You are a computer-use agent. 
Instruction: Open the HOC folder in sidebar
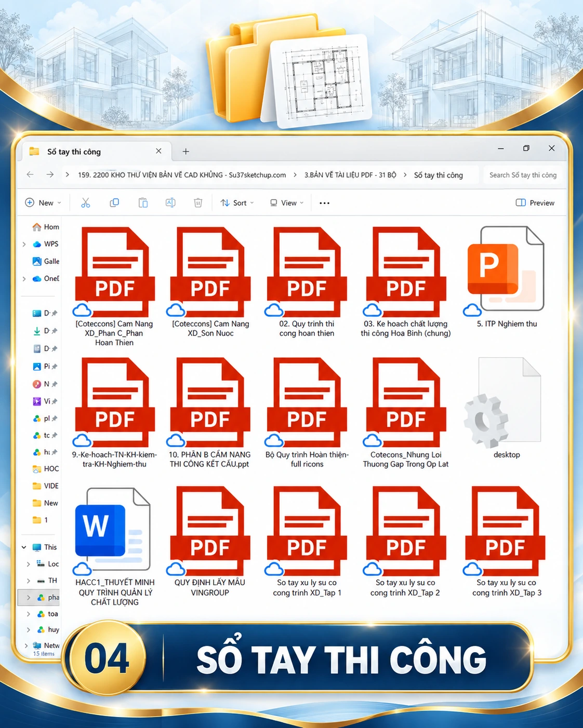pyautogui.click(x=46, y=469)
